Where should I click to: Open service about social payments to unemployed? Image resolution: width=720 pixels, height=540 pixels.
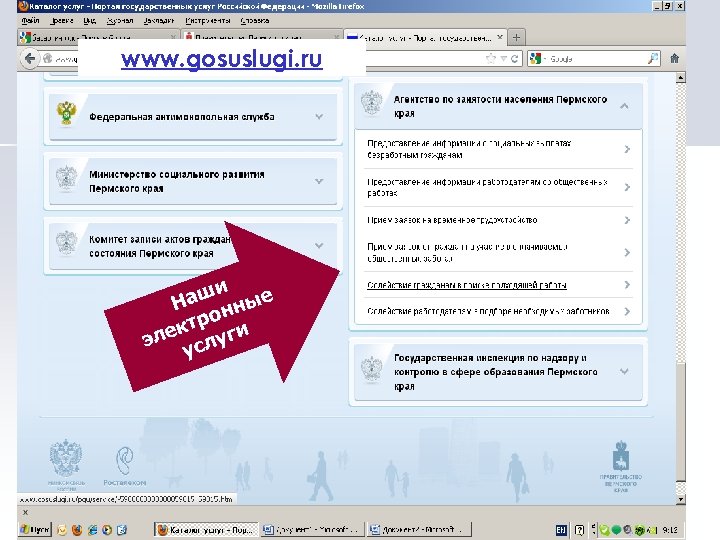pos(469,149)
